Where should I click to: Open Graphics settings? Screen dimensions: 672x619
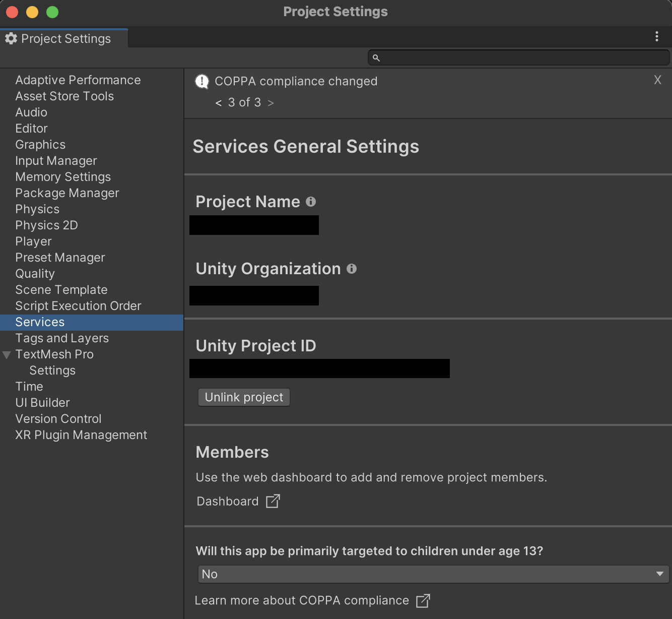click(x=40, y=145)
